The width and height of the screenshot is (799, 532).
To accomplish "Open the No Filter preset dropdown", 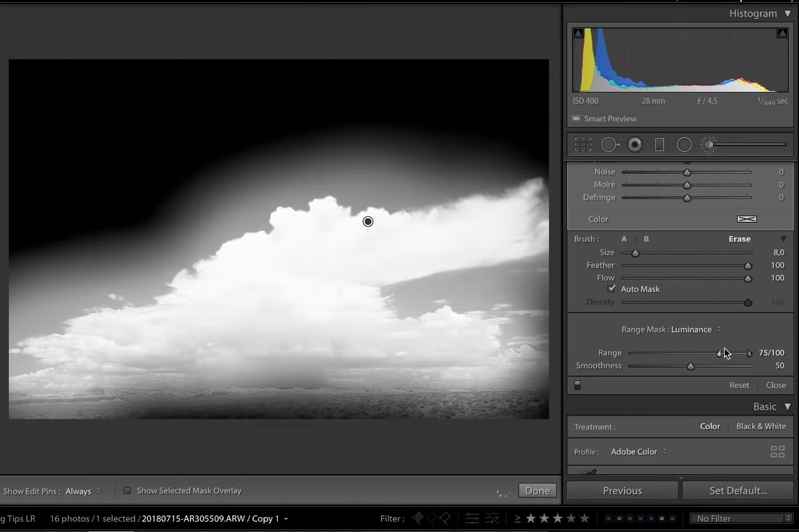I will pos(741,518).
